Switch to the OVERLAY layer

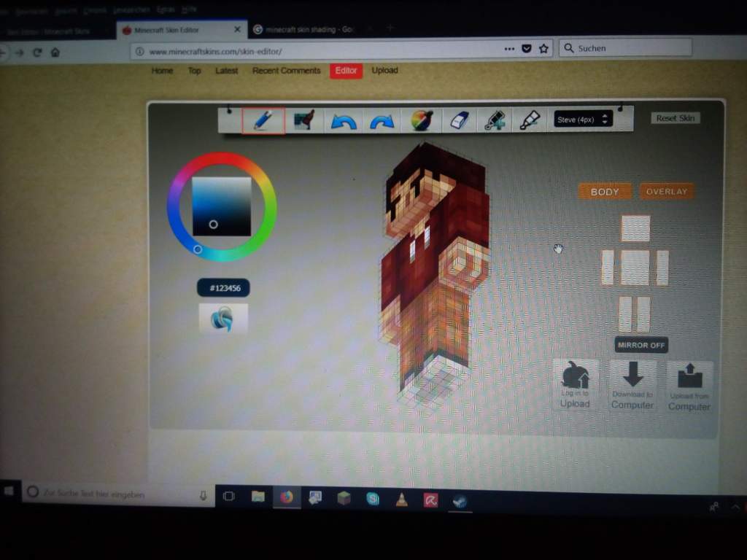coord(667,192)
